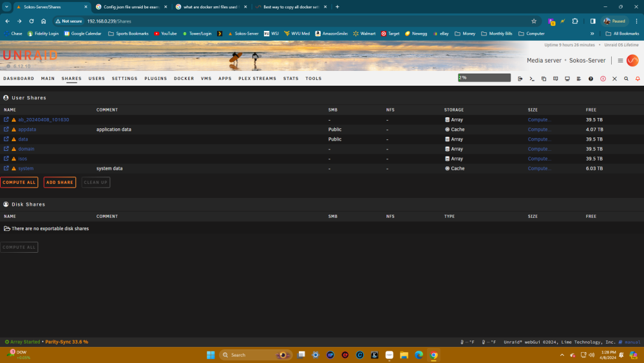Click the 2 % progress bar in header
The image size is (644, 363).
tap(484, 78)
